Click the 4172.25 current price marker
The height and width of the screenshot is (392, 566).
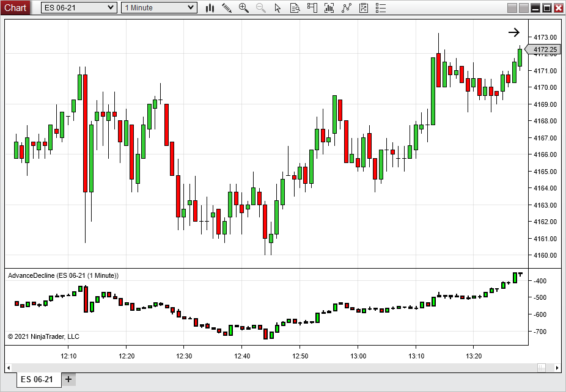pos(543,49)
